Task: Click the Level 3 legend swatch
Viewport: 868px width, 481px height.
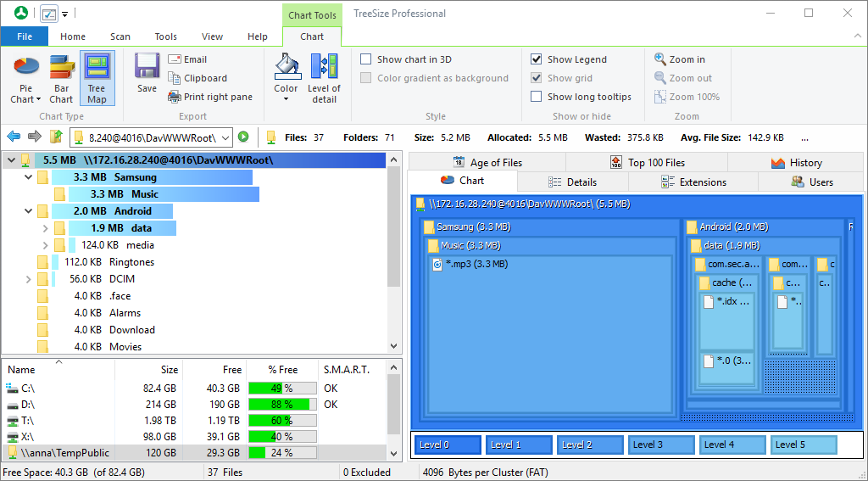Action: click(x=661, y=445)
